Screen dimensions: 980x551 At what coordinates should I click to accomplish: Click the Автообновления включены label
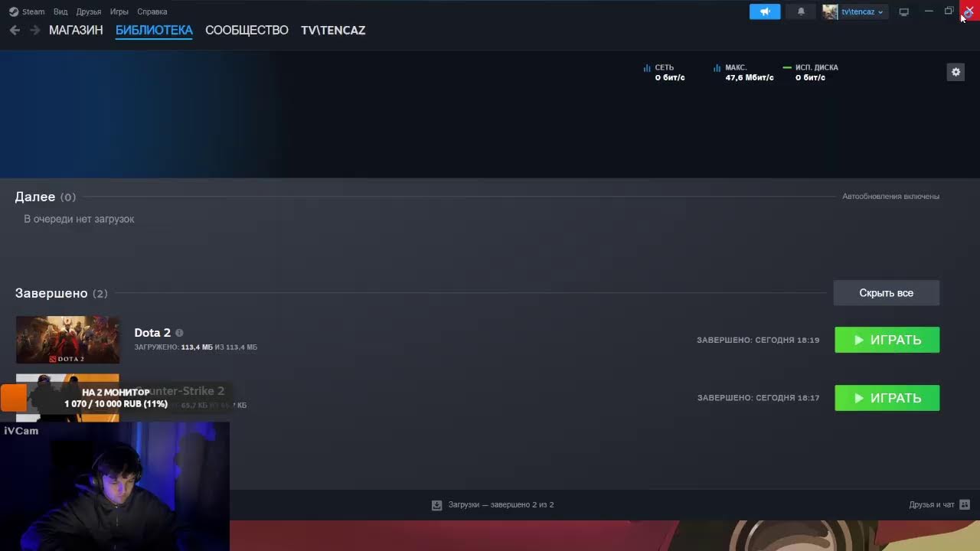(890, 197)
